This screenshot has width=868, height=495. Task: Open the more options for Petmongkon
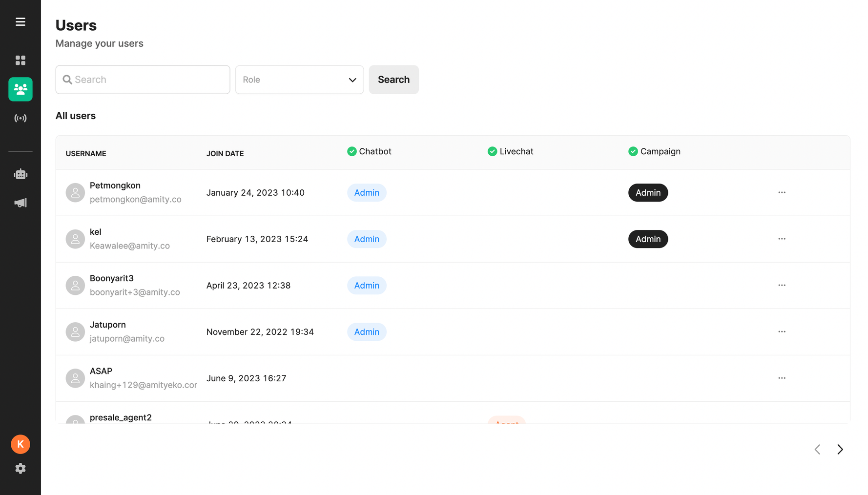click(x=782, y=192)
